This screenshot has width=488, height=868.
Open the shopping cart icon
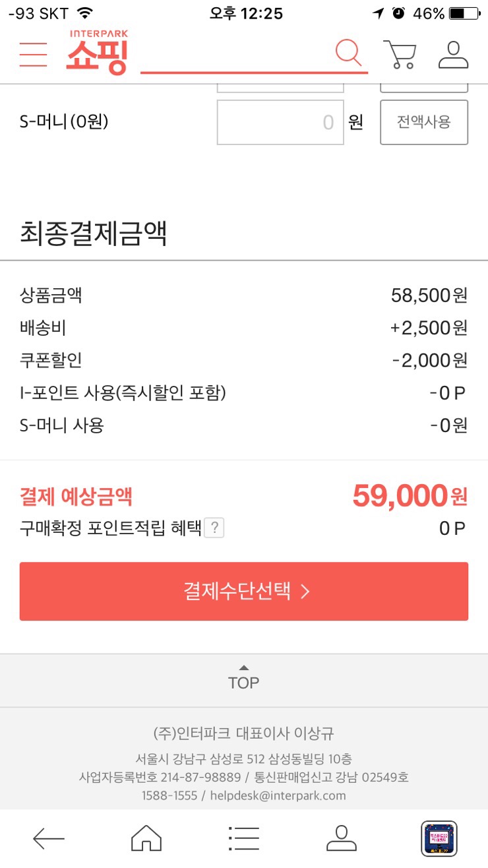(x=400, y=55)
